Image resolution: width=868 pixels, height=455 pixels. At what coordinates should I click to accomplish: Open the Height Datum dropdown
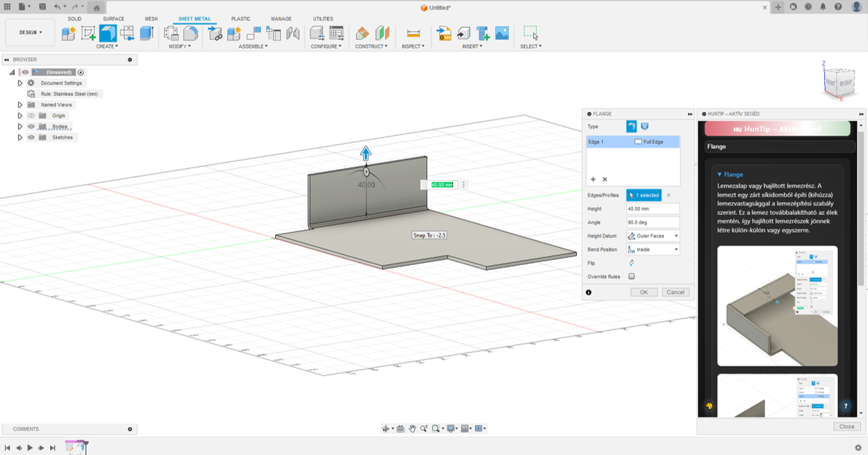click(652, 236)
